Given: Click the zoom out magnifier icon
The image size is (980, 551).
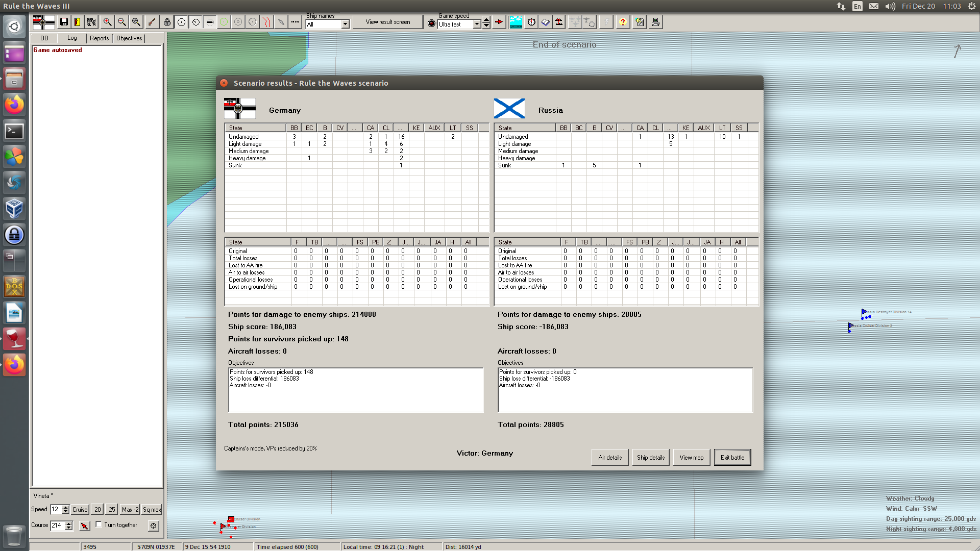Looking at the screenshot, I should pyautogui.click(x=121, y=22).
